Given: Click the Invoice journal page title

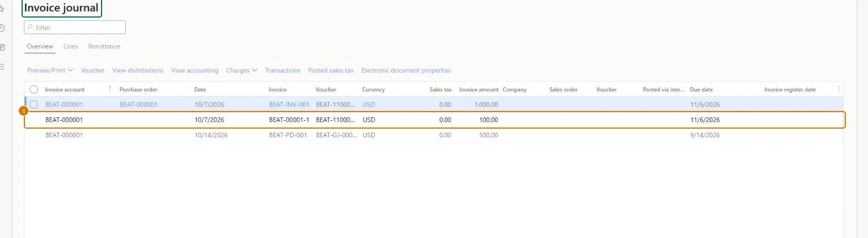Looking at the screenshot, I should (x=61, y=8).
